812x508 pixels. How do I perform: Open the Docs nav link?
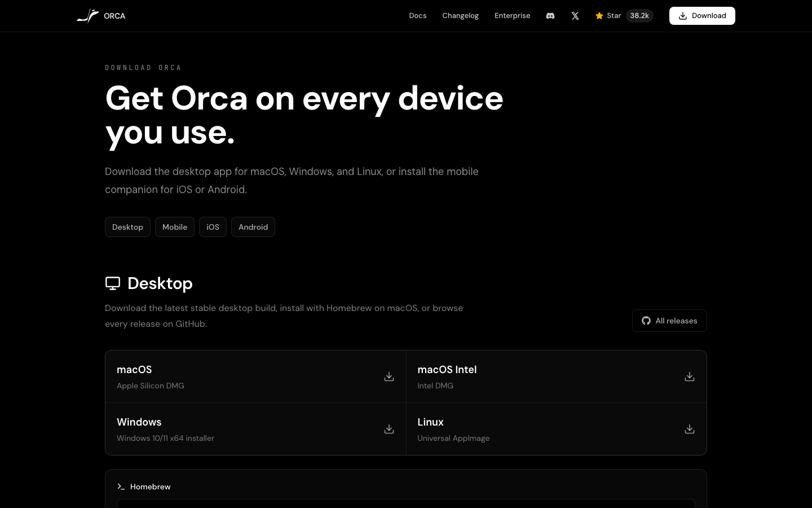[x=418, y=16]
